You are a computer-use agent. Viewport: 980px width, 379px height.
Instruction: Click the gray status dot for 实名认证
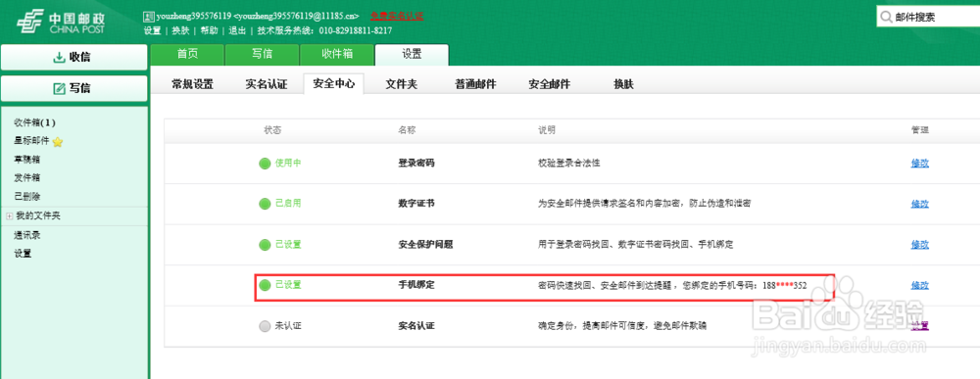click(265, 326)
